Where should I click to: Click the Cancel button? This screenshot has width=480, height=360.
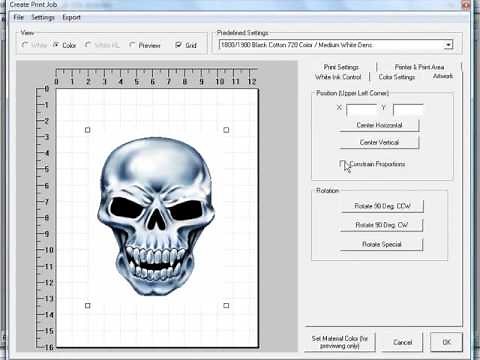[402, 342]
